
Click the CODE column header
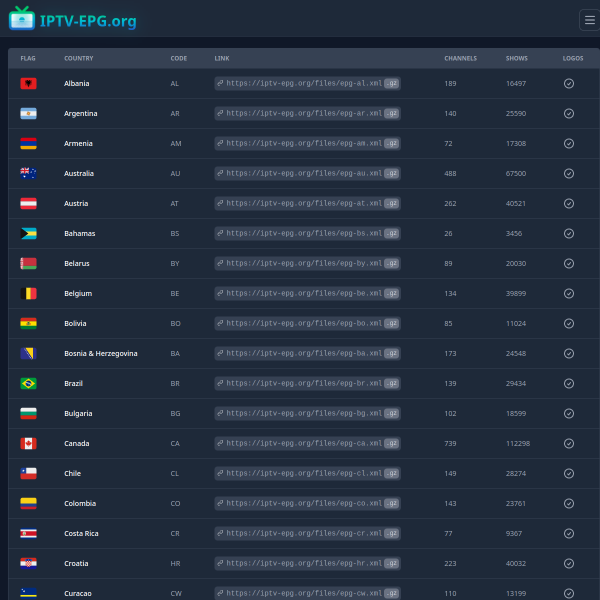pyautogui.click(x=179, y=58)
